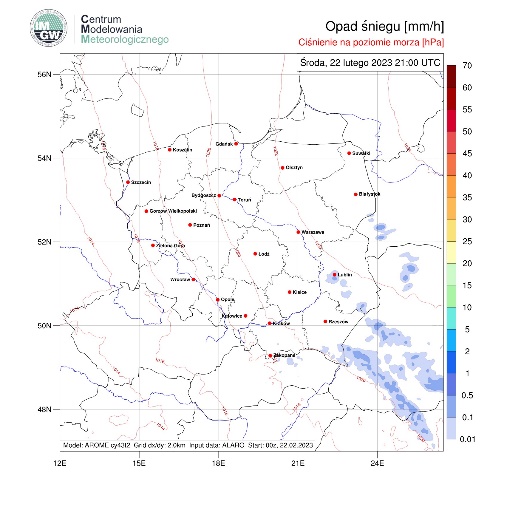Click the Łódź city marker
The image size is (507, 507).
[x=255, y=254]
